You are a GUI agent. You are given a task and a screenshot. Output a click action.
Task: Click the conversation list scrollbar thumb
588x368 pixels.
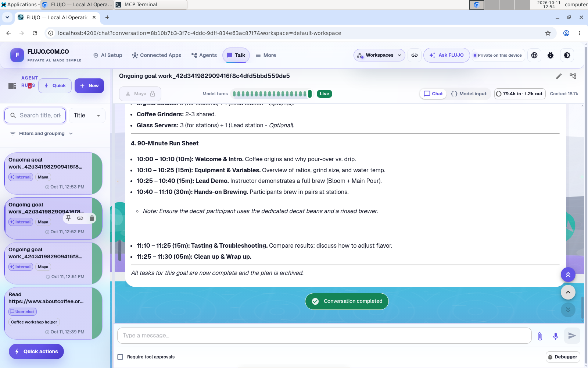[x=120, y=250]
